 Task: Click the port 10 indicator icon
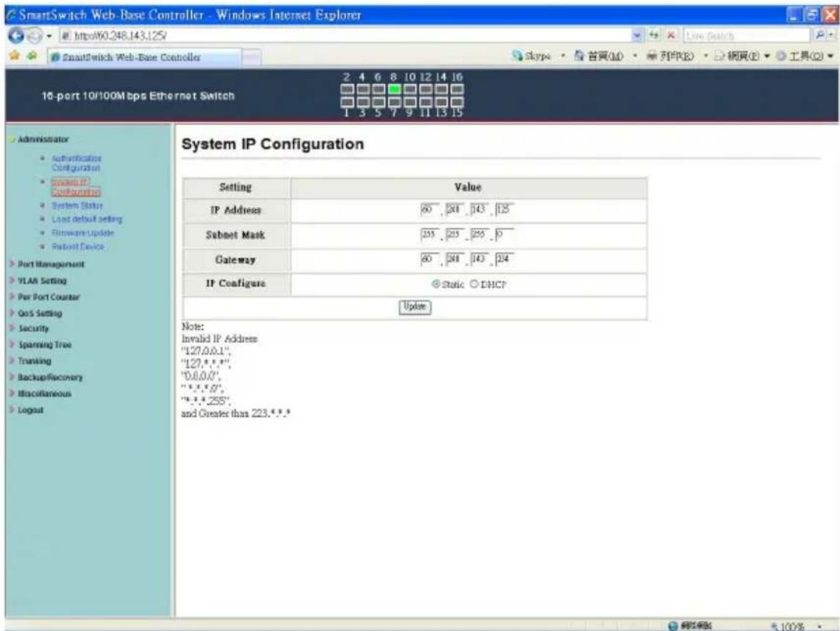click(x=410, y=89)
